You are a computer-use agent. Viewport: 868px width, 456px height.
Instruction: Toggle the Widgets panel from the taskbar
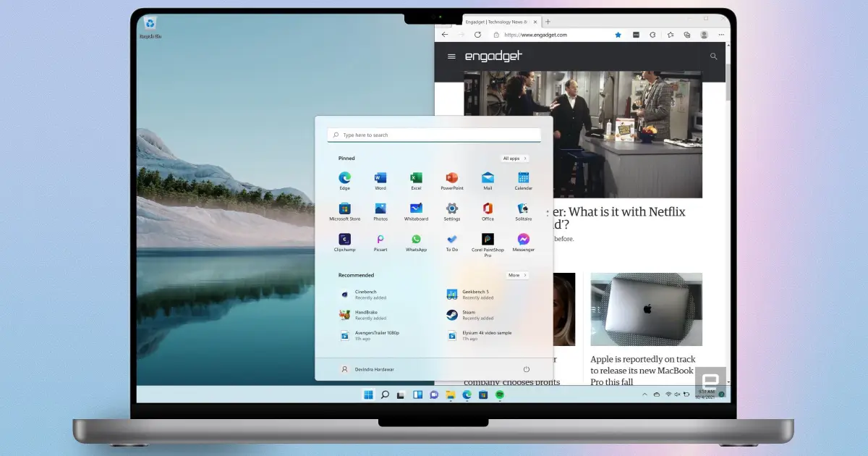(x=417, y=394)
